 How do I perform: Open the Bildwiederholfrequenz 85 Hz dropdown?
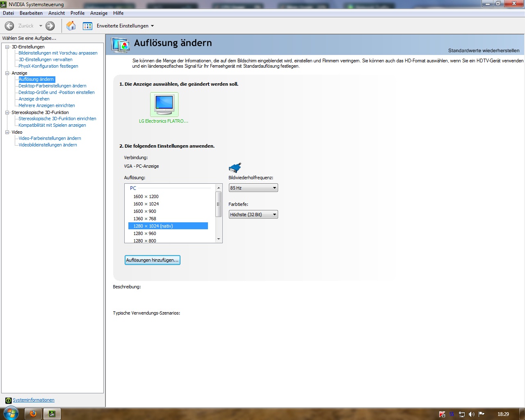pos(253,188)
